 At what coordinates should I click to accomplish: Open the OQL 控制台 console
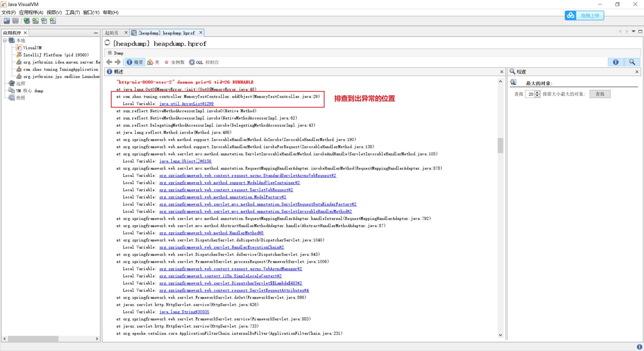(x=204, y=62)
